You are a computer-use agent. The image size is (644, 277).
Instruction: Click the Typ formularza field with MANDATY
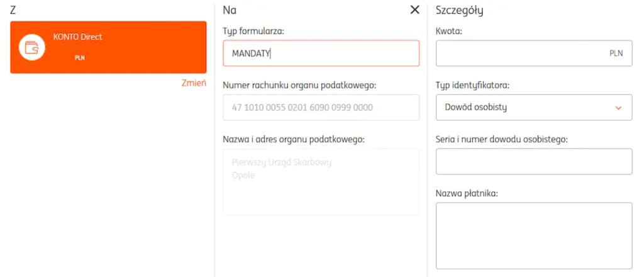click(321, 54)
